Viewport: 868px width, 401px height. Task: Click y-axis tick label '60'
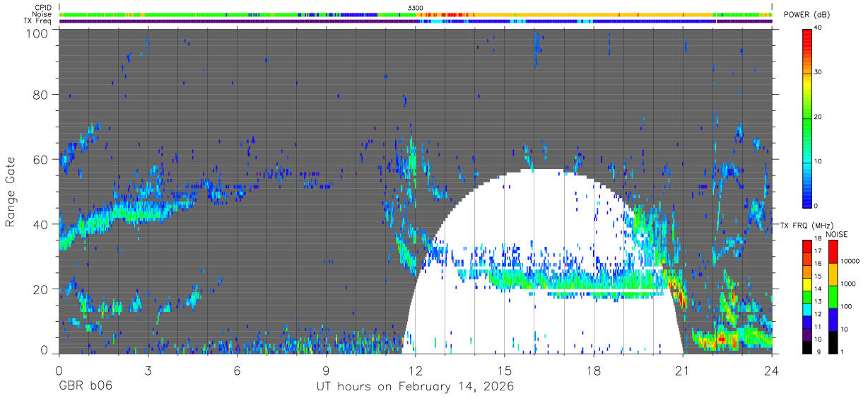(41, 159)
